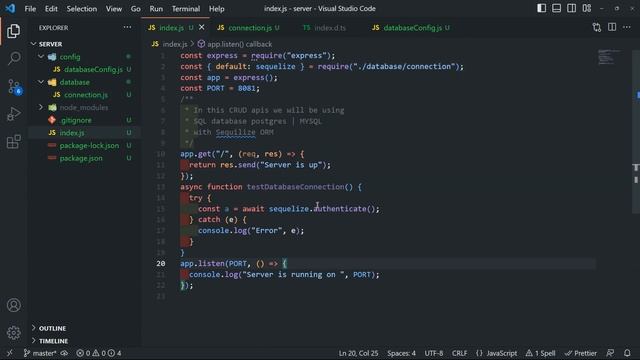This screenshot has width=640, height=360.
Task: Open Source Control view with badge
Action: [x=14, y=87]
